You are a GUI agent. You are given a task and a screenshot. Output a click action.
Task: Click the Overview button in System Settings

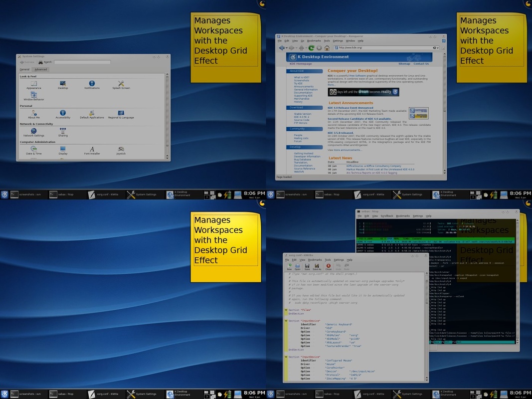click(27, 62)
